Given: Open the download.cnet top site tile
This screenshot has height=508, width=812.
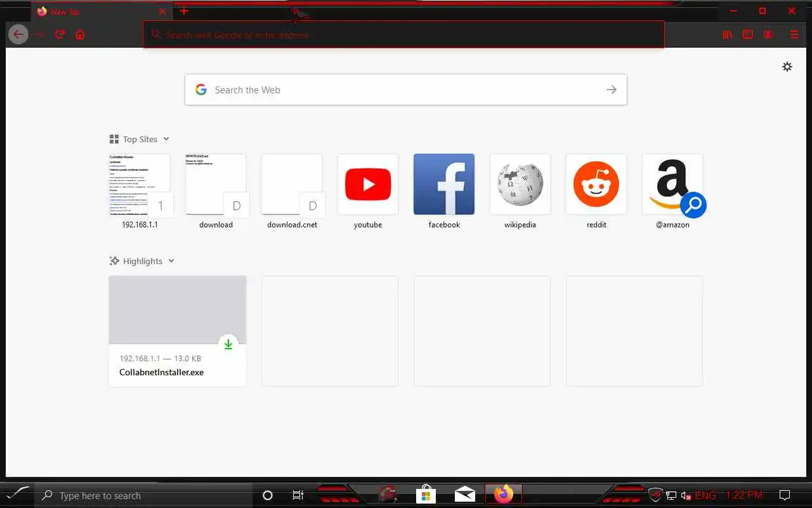Looking at the screenshot, I should (292, 190).
